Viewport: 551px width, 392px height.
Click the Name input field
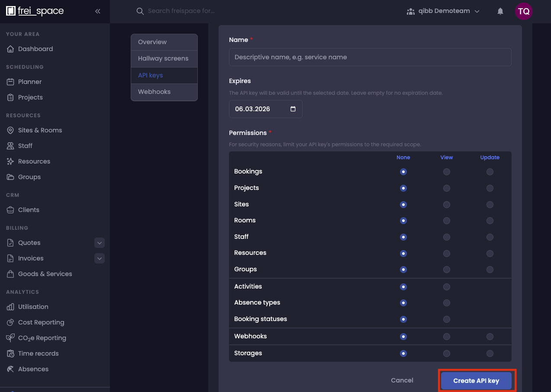point(370,57)
